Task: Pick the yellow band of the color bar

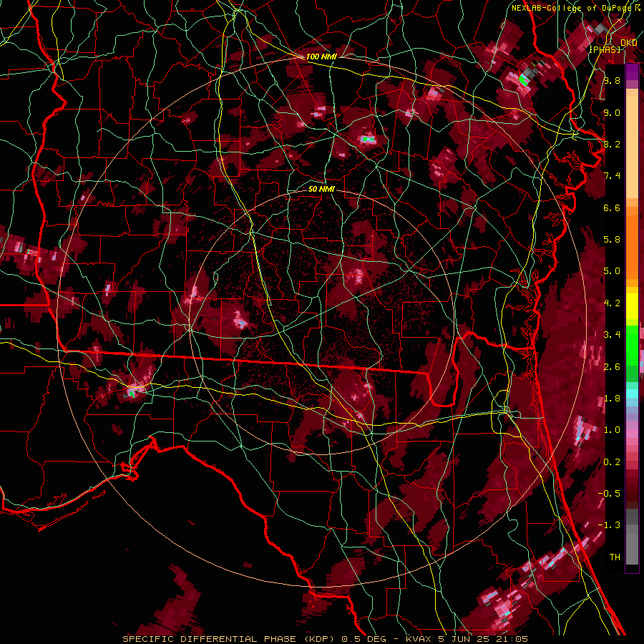Action: 632,306
